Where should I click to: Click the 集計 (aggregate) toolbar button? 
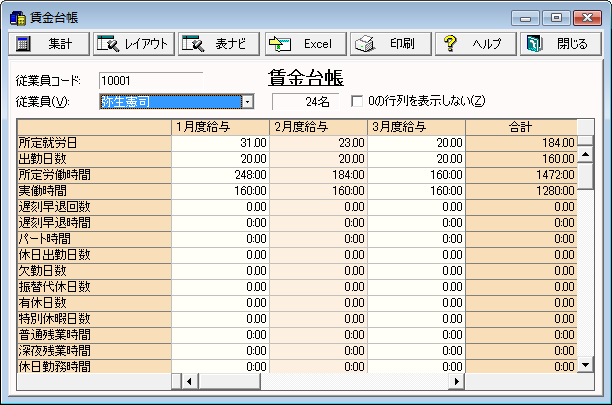pos(48,44)
